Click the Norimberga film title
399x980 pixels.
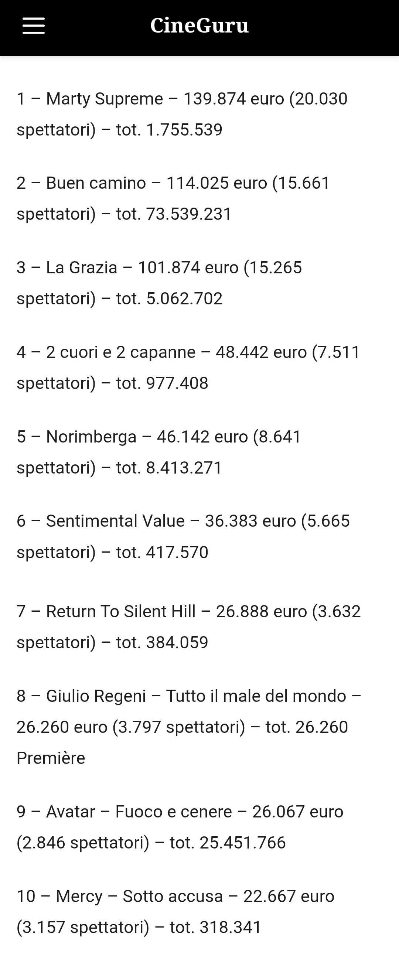pos(91,437)
